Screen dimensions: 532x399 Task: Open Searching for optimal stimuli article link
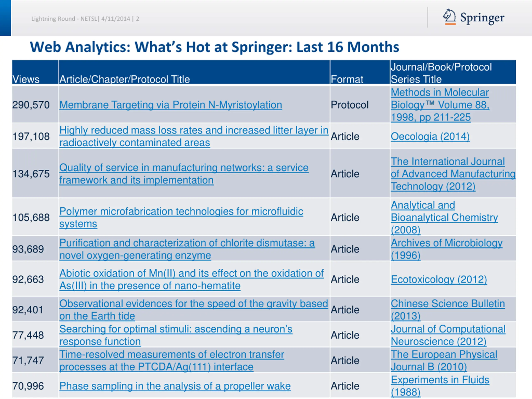point(176,329)
